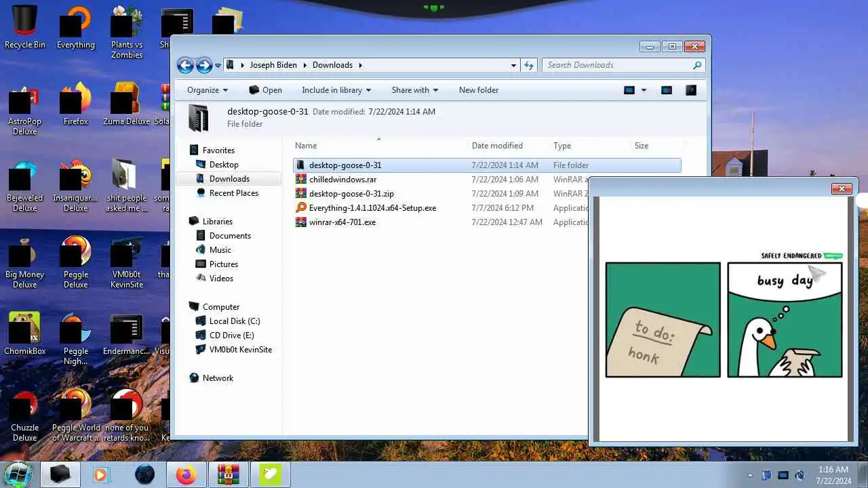
Task: Sort by the Date modified column
Action: (x=509, y=146)
